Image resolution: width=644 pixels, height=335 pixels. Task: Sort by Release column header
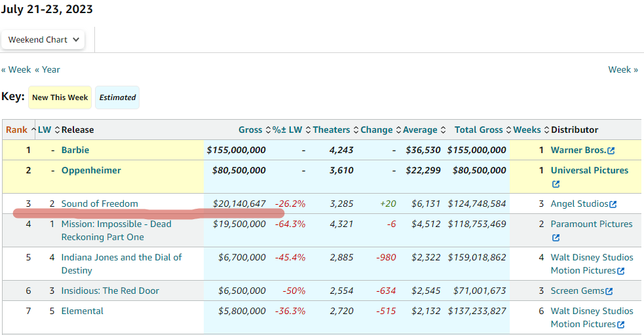click(77, 130)
